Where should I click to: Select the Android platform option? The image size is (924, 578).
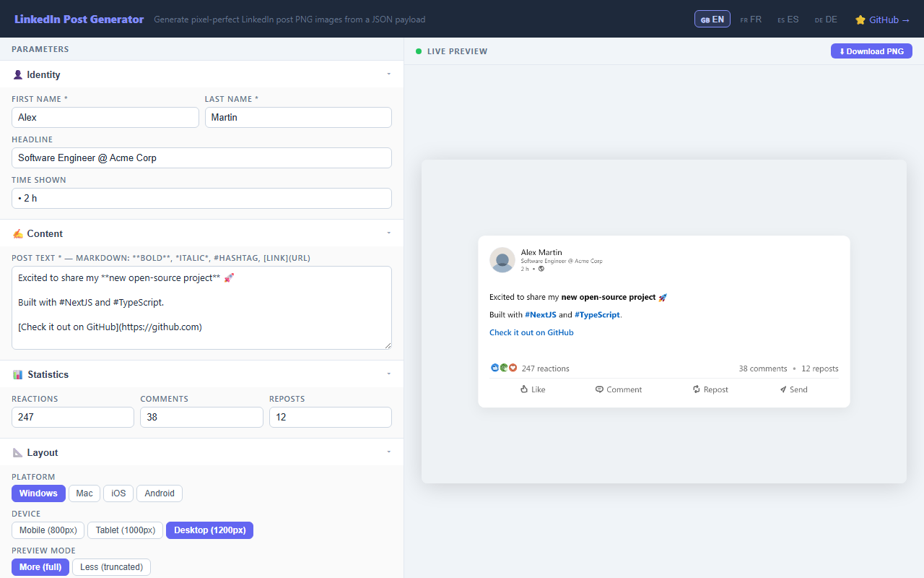[x=160, y=493]
